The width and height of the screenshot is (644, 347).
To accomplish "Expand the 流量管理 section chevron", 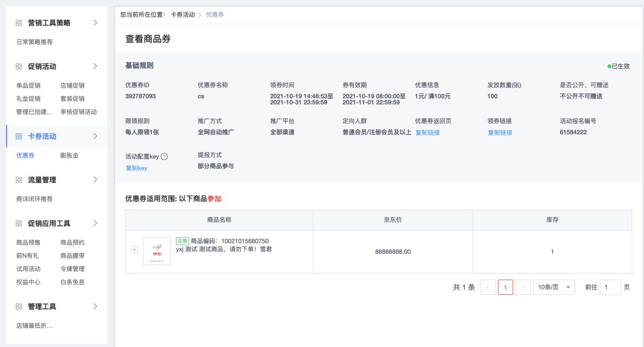I will point(95,179).
